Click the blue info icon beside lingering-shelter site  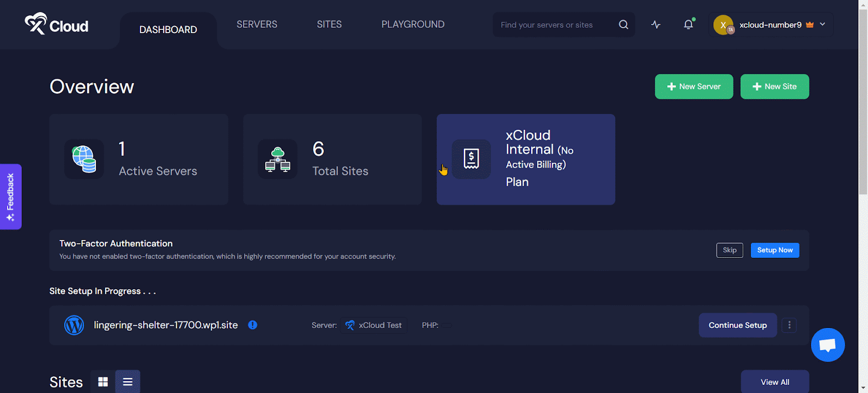tap(253, 325)
